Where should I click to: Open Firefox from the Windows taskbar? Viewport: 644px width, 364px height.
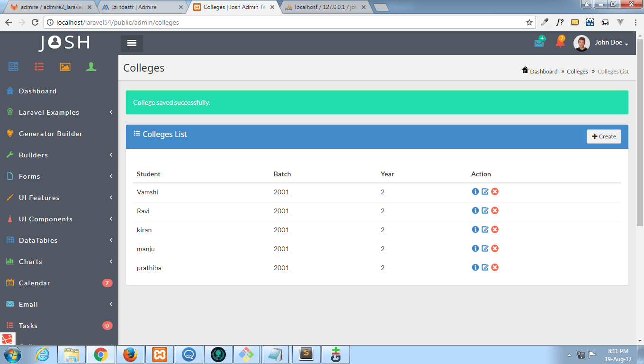130,355
